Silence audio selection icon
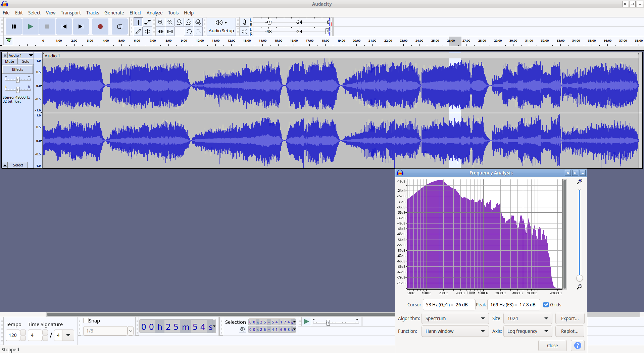 pos(170,32)
